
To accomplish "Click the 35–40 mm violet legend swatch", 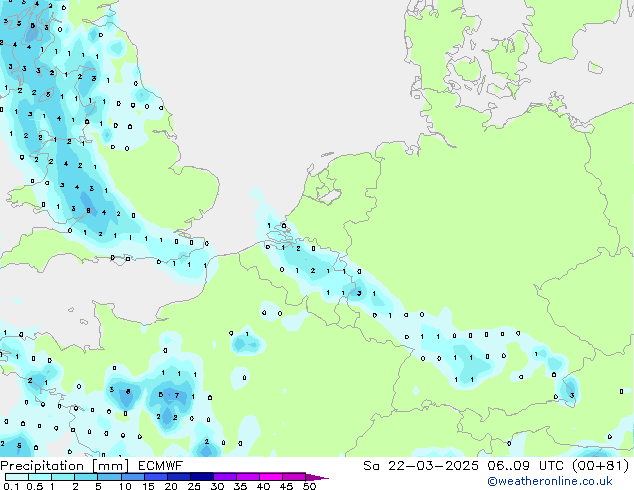I will [x=248, y=477].
